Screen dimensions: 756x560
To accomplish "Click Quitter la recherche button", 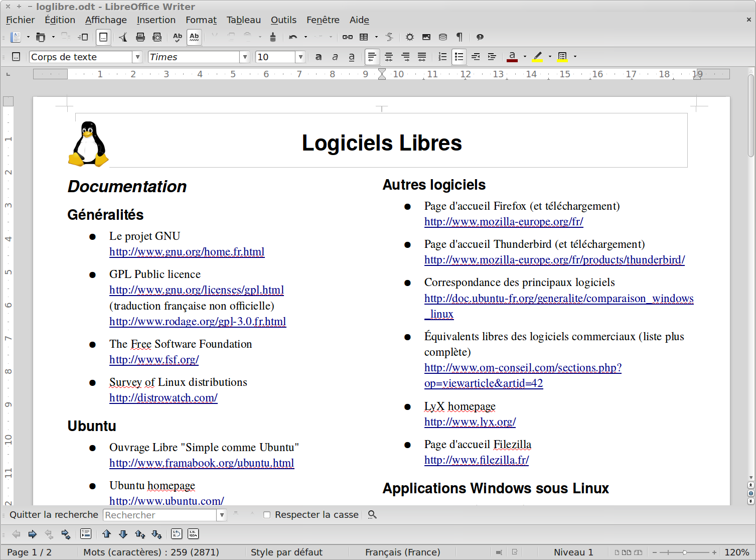I will point(54,515).
